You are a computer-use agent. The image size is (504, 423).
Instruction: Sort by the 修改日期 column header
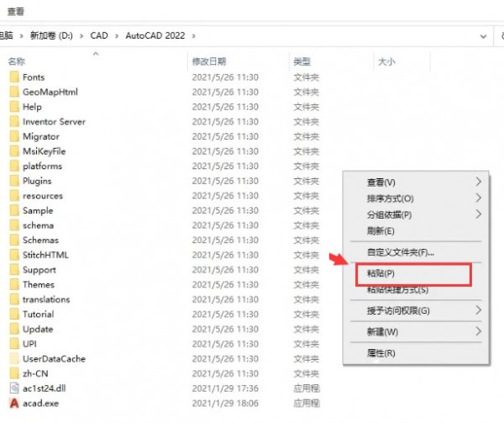(x=209, y=61)
